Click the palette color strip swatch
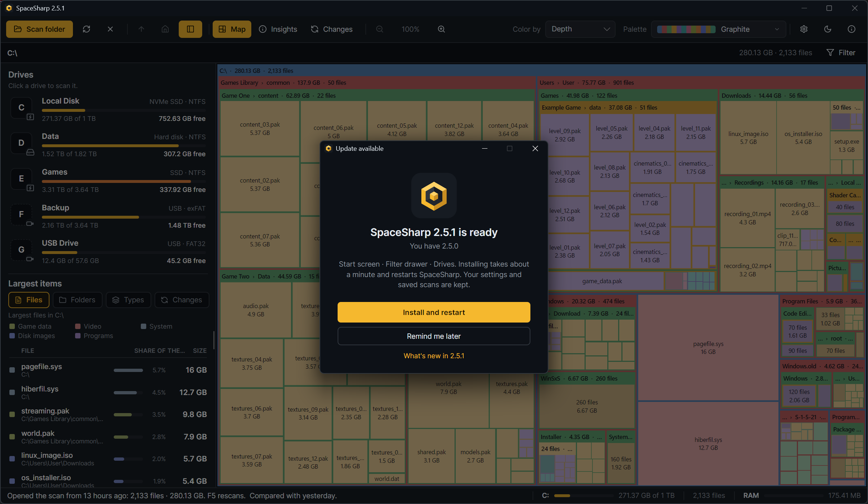Image resolution: width=868 pixels, height=504 pixels. (x=686, y=29)
